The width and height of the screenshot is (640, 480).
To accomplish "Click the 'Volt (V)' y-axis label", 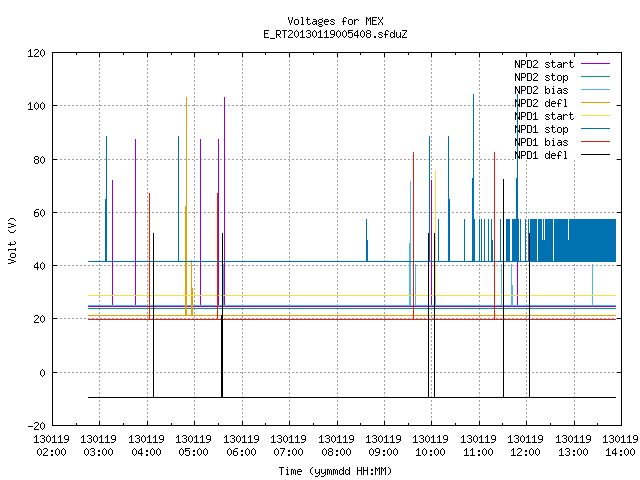I will [12, 240].
